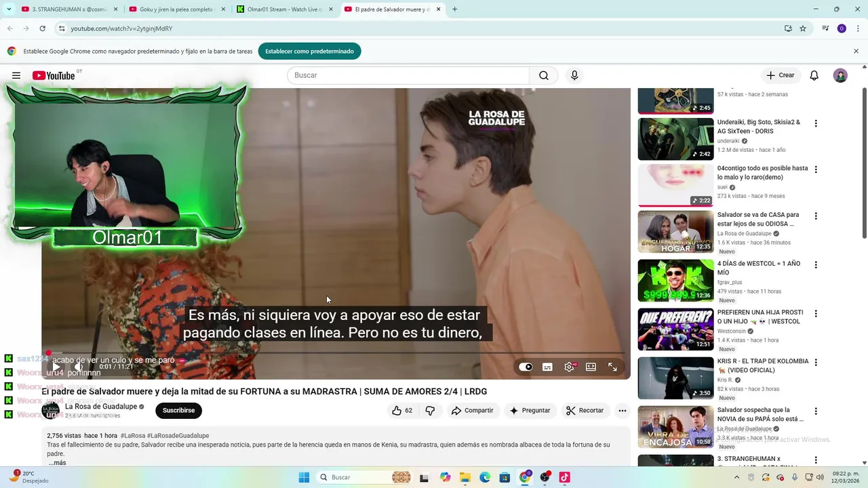Screen dimensions: 868x488
Task: Start voice search with the microphone icon
Action: [574, 75]
